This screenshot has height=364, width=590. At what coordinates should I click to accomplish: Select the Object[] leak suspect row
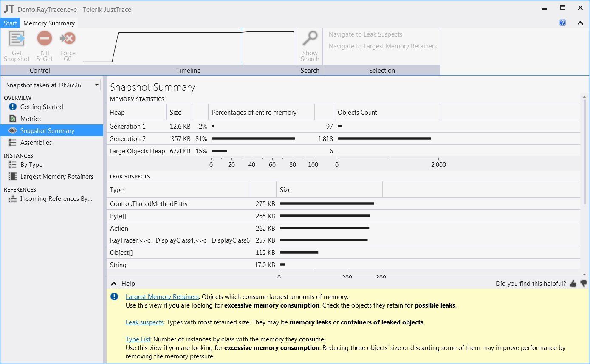coord(343,253)
